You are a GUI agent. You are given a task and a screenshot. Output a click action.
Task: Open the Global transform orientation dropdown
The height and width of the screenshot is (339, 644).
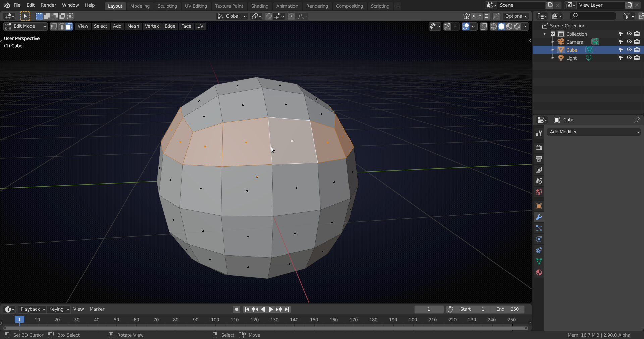click(231, 16)
